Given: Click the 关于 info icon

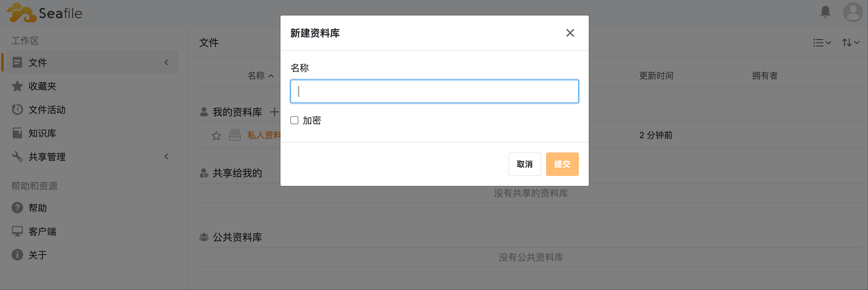Looking at the screenshot, I should [x=17, y=255].
